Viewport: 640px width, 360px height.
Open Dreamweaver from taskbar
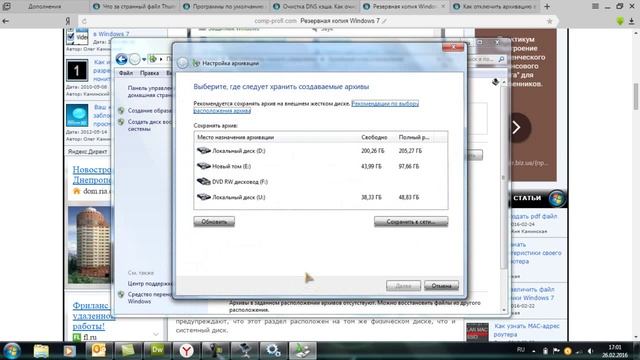point(157,350)
